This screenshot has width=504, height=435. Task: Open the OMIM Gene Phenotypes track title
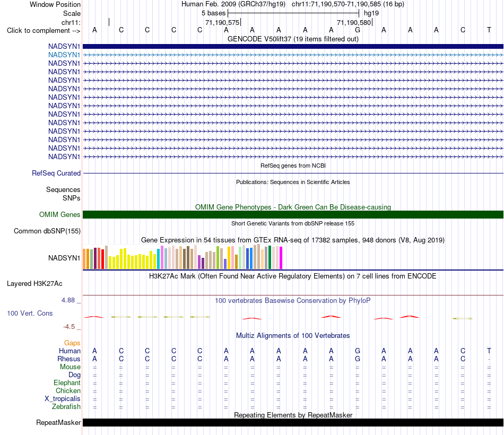point(293,207)
